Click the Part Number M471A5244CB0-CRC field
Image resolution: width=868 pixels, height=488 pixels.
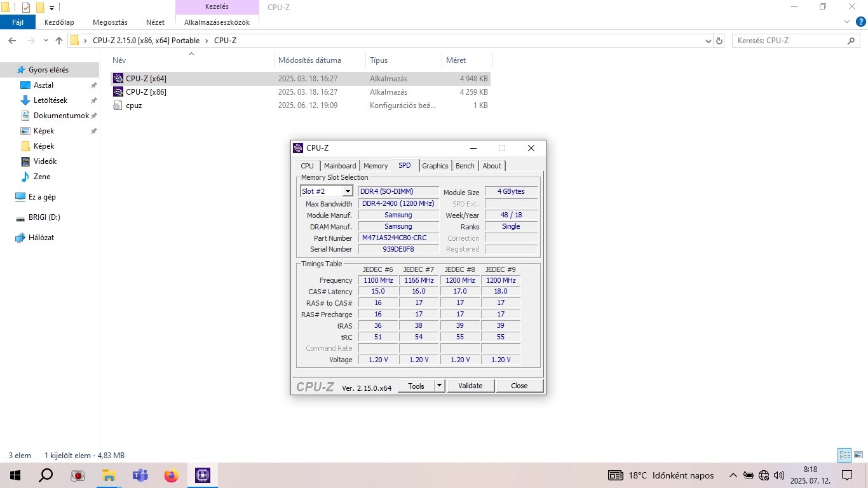(398, 238)
